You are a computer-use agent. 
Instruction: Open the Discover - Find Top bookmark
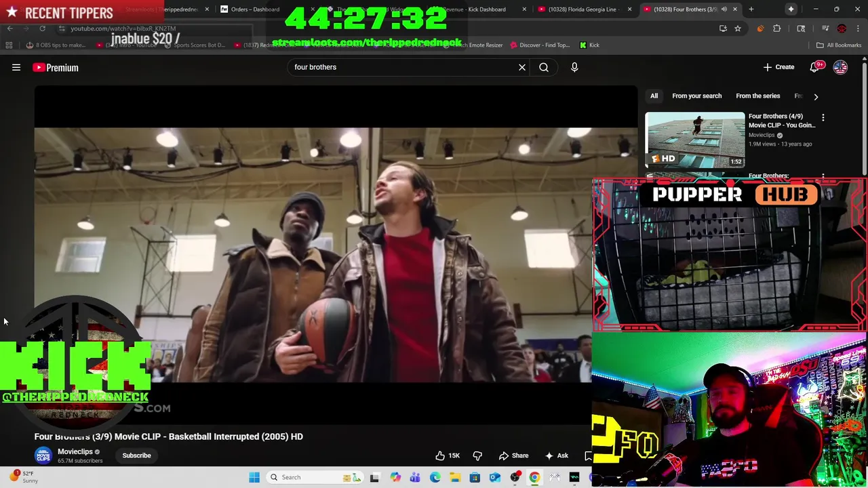[x=538, y=45]
